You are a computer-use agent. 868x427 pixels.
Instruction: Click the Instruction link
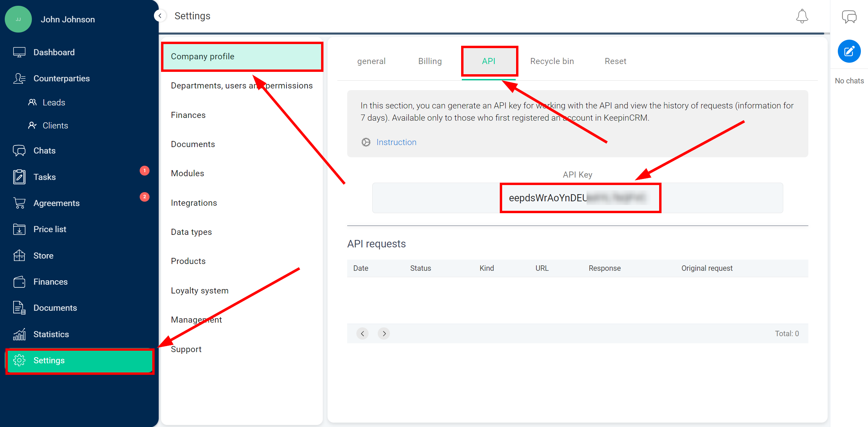pyautogui.click(x=396, y=143)
